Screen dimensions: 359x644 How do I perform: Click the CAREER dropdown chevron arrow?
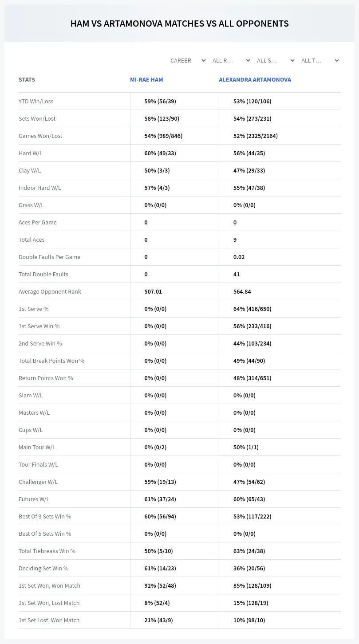[x=204, y=60]
